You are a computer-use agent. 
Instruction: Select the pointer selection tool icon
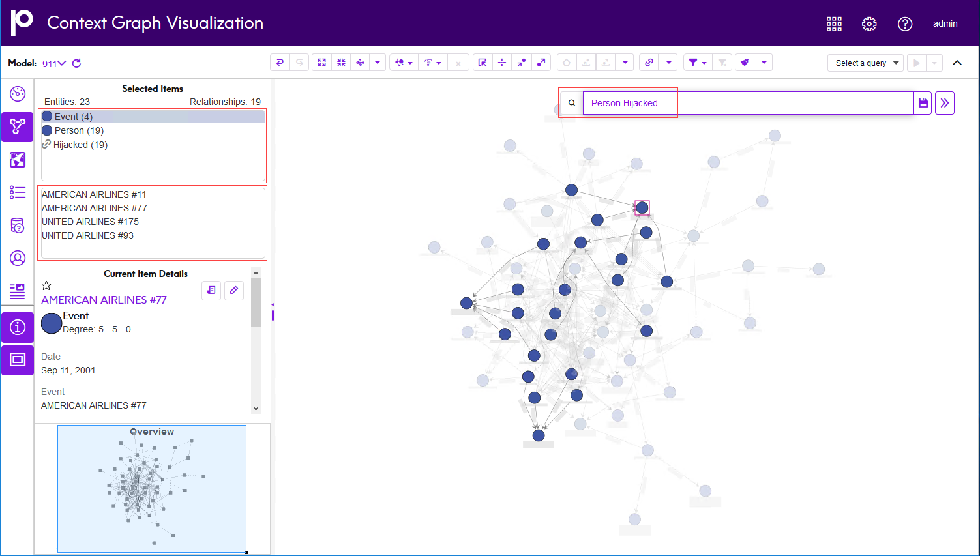482,63
